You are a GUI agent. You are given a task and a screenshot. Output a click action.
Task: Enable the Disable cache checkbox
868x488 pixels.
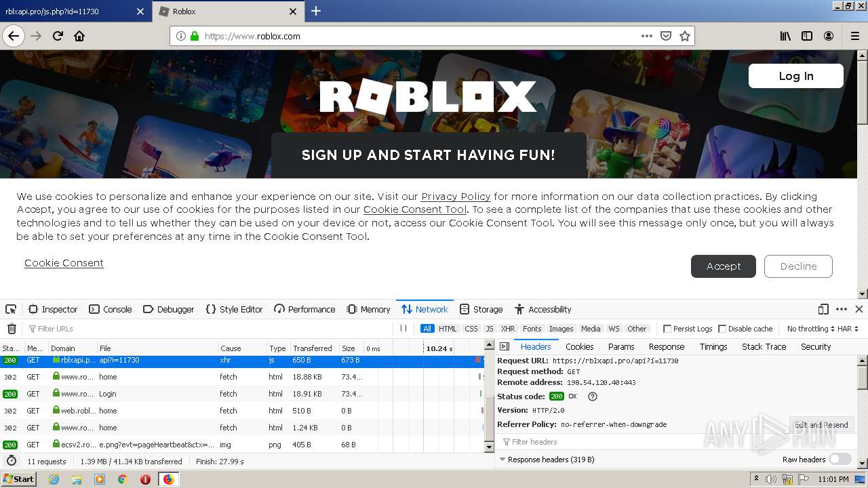pos(722,329)
